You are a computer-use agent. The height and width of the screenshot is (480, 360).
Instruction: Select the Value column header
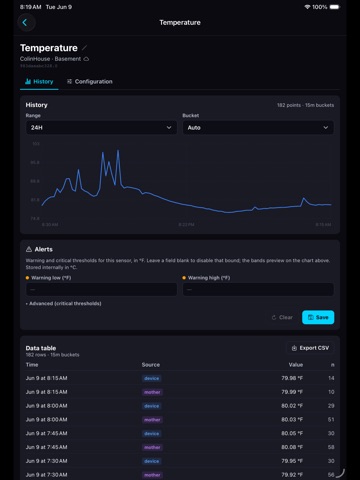pyautogui.click(x=296, y=365)
